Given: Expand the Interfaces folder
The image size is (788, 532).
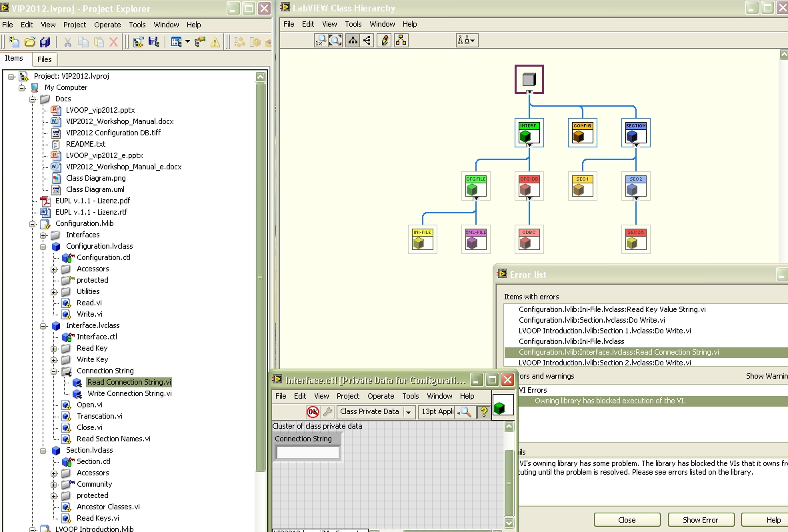Looking at the screenshot, I should coord(43,235).
